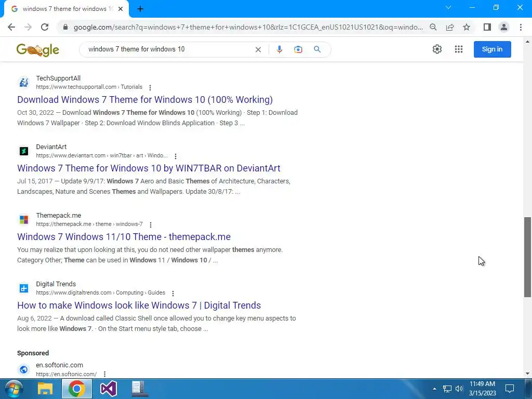Click en.softonic.com sponsored site name
The image size is (532, 399).
(x=59, y=365)
